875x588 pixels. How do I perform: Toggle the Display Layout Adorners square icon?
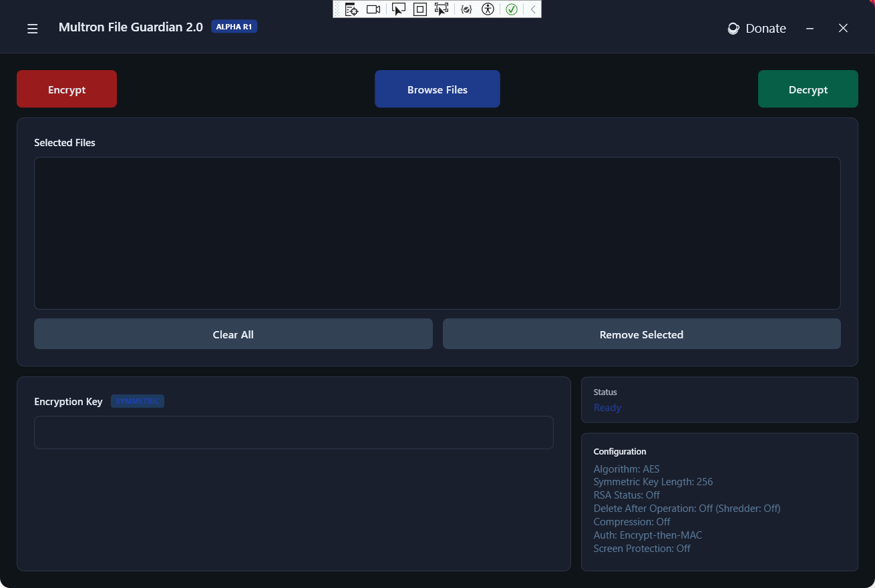tap(420, 9)
